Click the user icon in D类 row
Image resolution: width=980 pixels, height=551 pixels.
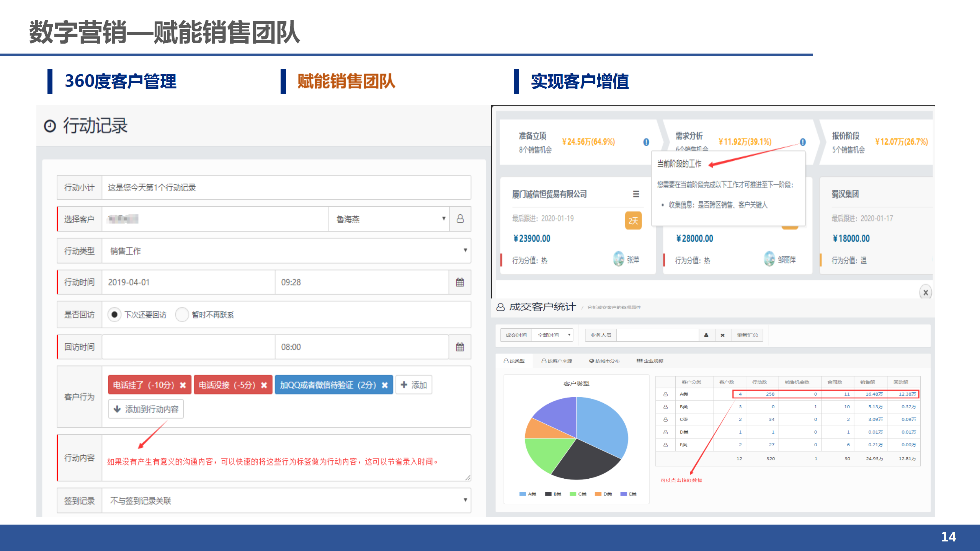point(665,432)
